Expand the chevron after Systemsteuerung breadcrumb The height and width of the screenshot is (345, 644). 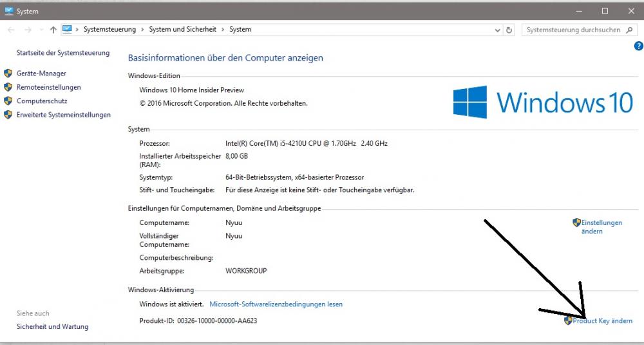pyautogui.click(x=142, y=30)
